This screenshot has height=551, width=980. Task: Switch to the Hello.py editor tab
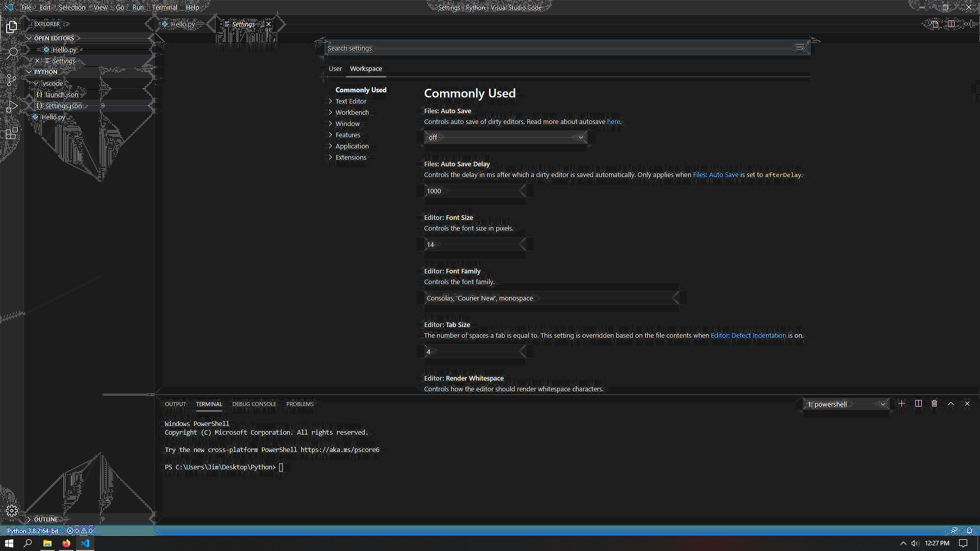[x=183, y=24]
